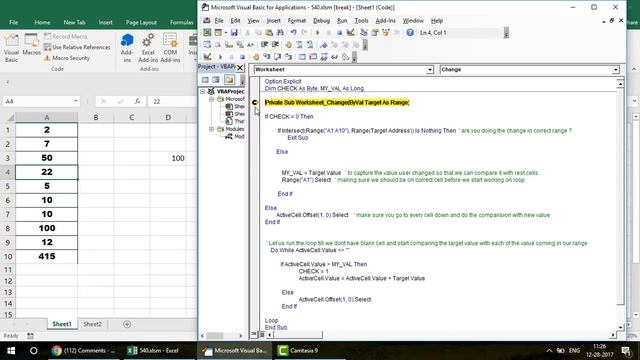The height and width of the screenshot is (360, 640).
Task: Switch to Procedure View at the code window bottom
Action: 254,334
